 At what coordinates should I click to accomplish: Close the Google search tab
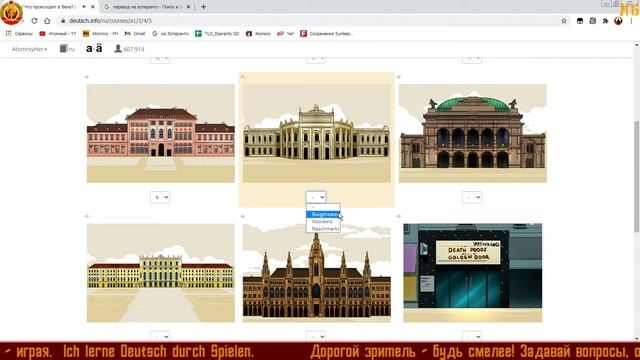pos(189,7)
